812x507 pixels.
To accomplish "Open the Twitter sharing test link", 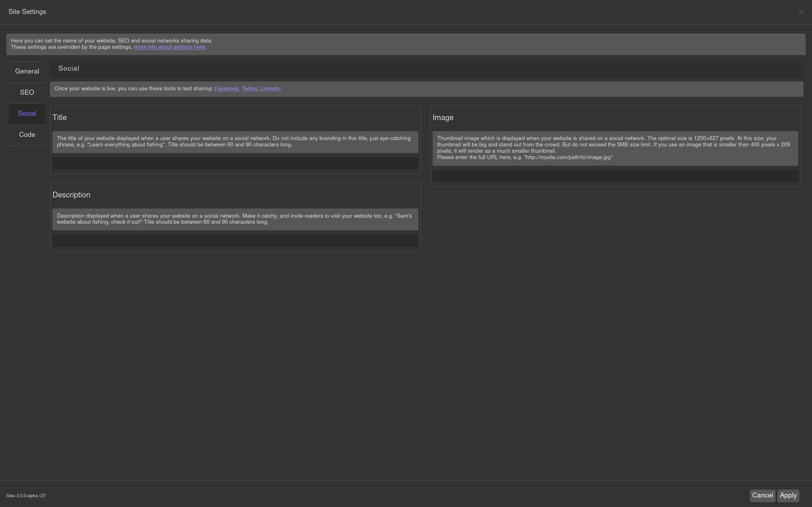I will click(249, 88).
